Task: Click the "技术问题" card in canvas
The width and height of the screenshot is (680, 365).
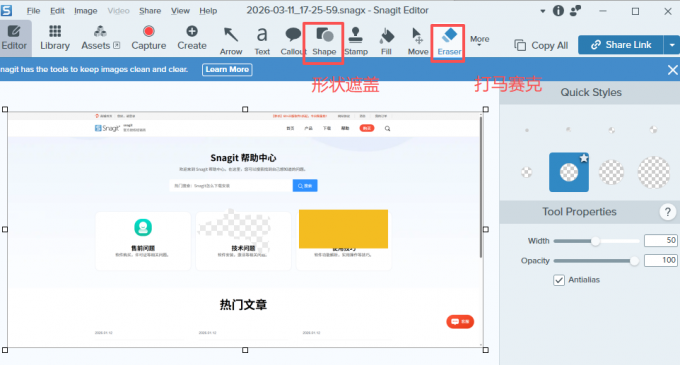Action: click(x=243, y=241)
